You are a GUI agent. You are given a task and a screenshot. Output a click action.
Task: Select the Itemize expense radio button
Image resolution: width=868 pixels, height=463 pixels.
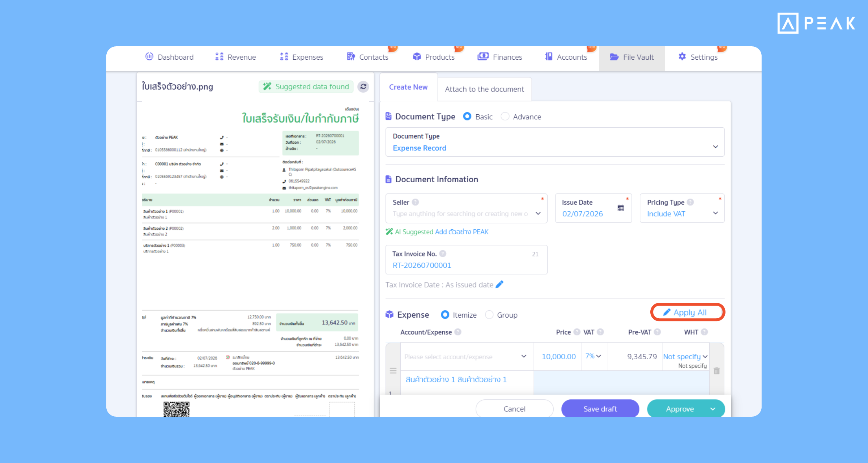[x=445, y=315]
